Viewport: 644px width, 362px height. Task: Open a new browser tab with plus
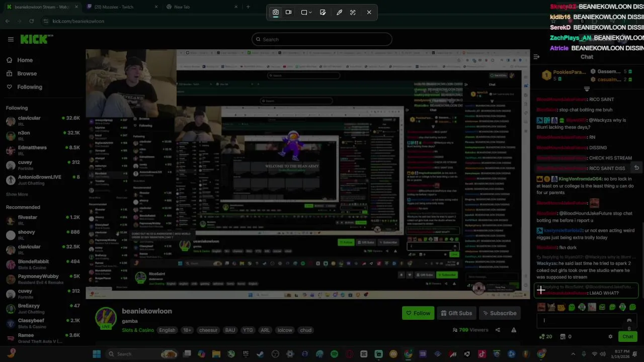point(248,7)
